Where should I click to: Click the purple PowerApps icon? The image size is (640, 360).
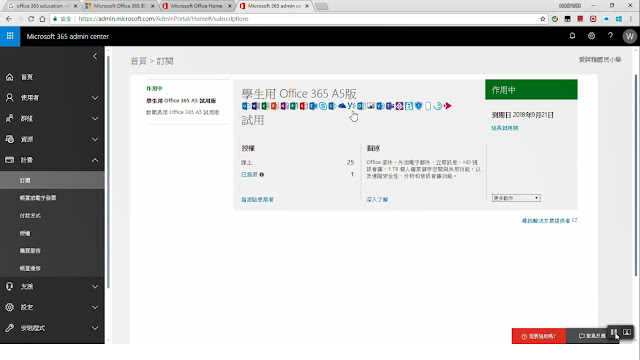click(x=400, y=106)
